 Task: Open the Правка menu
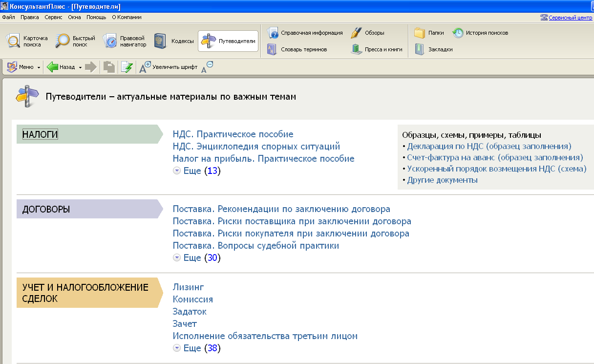coord(30,17)
